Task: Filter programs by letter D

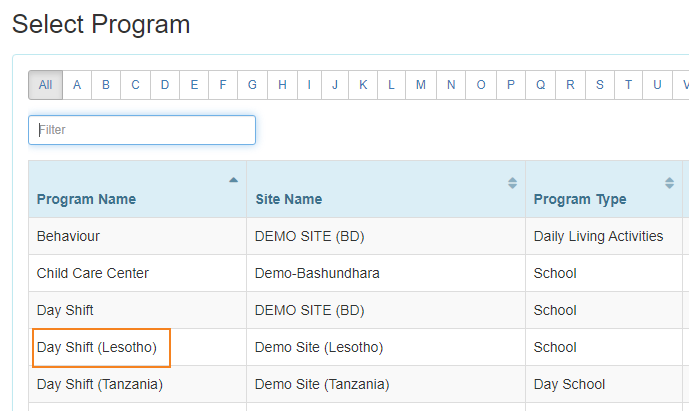Action: pyautogui.click(x=165, y=85)
